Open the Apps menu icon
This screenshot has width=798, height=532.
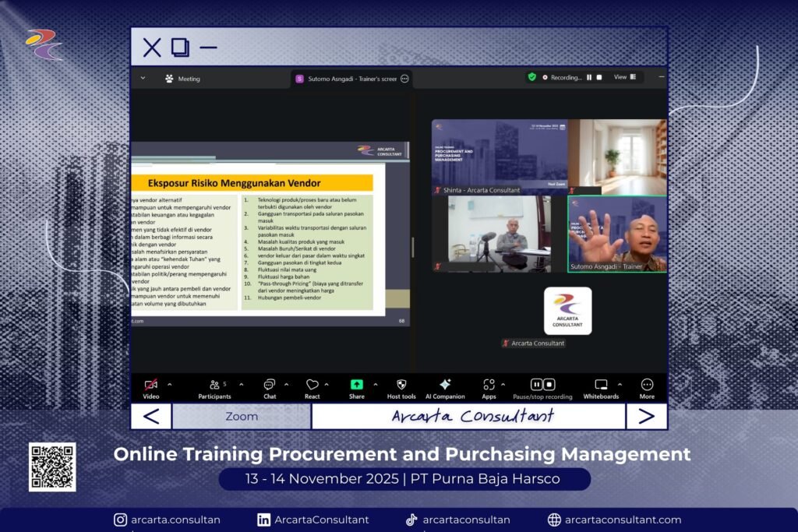pyautogui.click(x=489, y=385)
